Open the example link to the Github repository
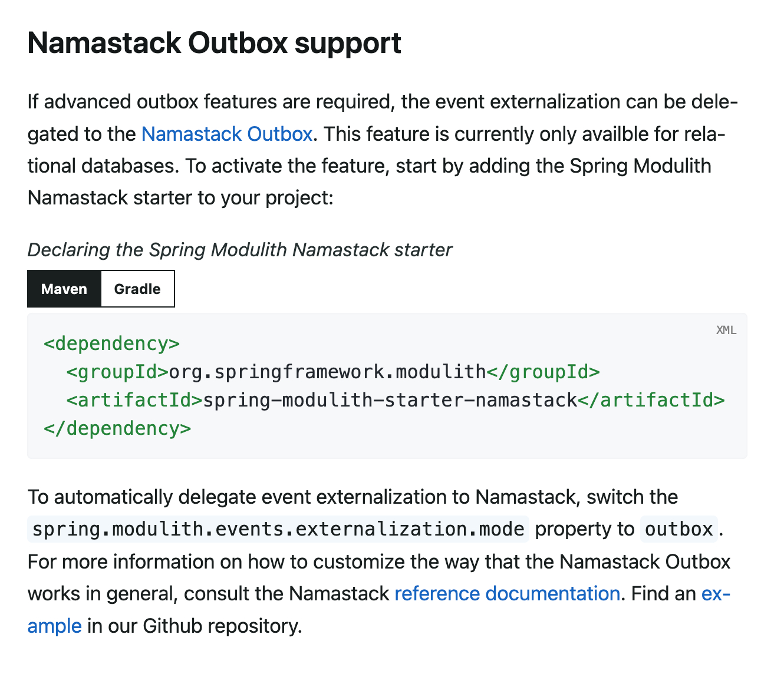 pos(54,625)
